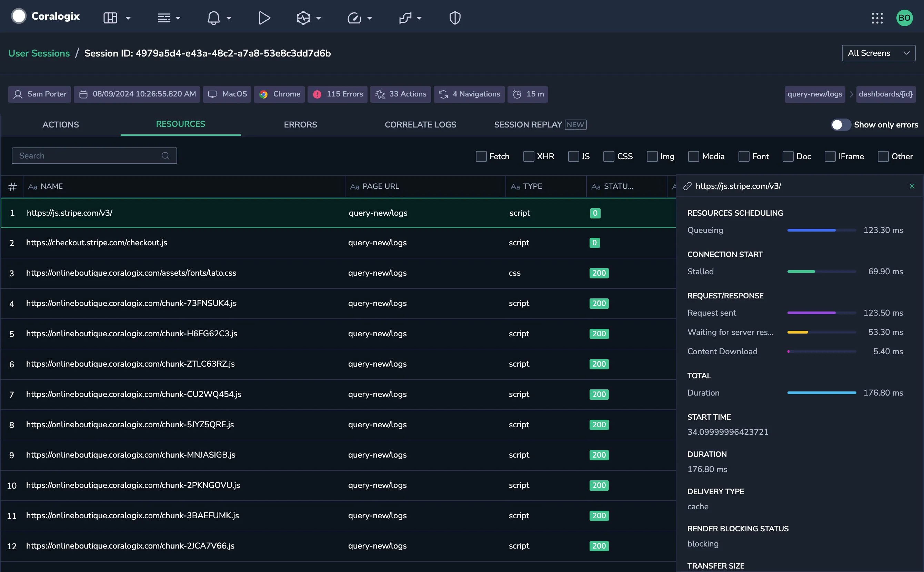Check the JS filter checkbox
The height and width of the screenshot is (572, 924).
tap(573, 156)
